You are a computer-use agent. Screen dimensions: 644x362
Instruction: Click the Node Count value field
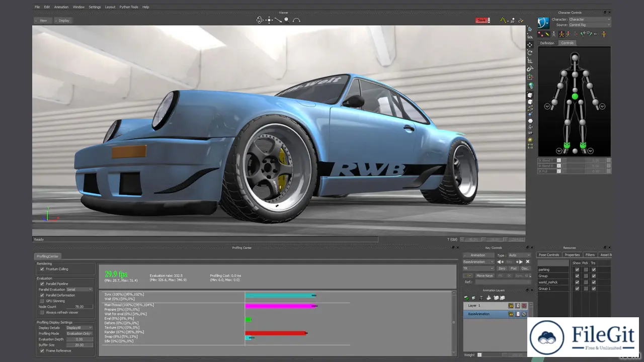click(x=79, y=307)
